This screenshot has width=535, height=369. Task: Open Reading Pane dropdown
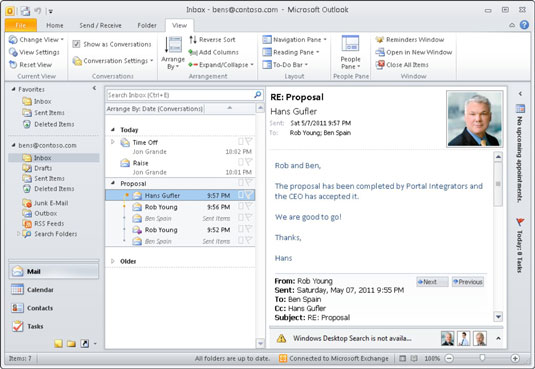click(x=291, y=52)
